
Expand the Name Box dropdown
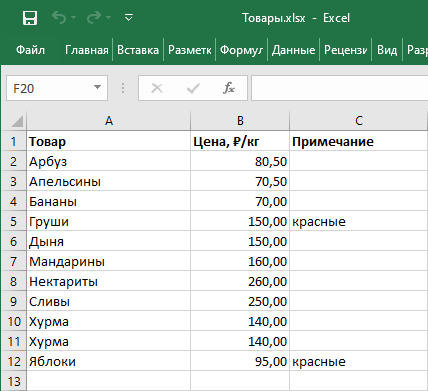pyautogui.click(x=97, y=88)
